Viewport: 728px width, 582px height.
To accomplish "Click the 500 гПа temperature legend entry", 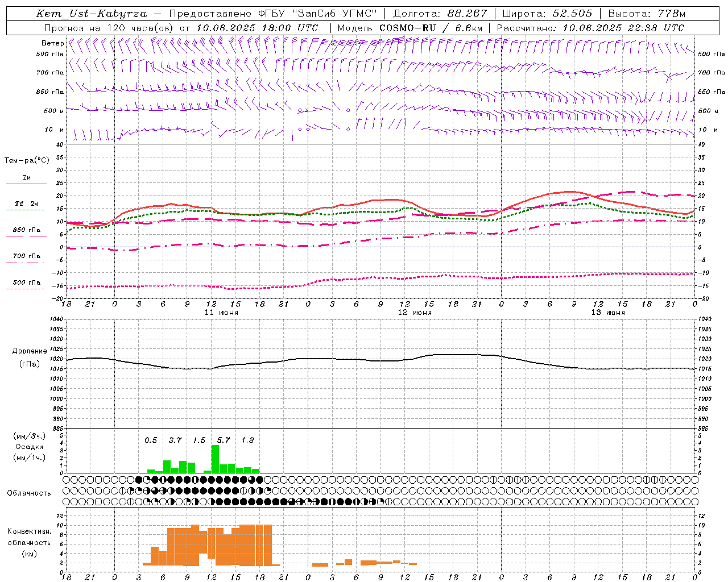I will [x=27, y=282].
